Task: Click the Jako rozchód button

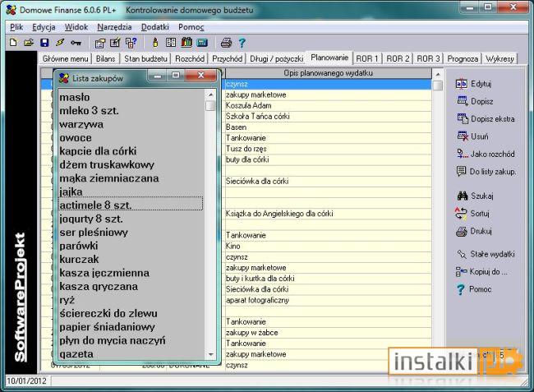Action: pos(486,154)
